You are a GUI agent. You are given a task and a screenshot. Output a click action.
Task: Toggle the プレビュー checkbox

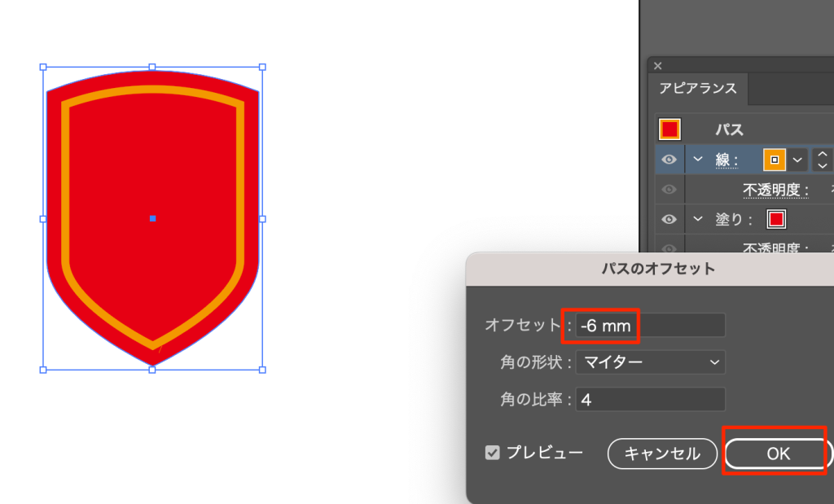(493, 453)
